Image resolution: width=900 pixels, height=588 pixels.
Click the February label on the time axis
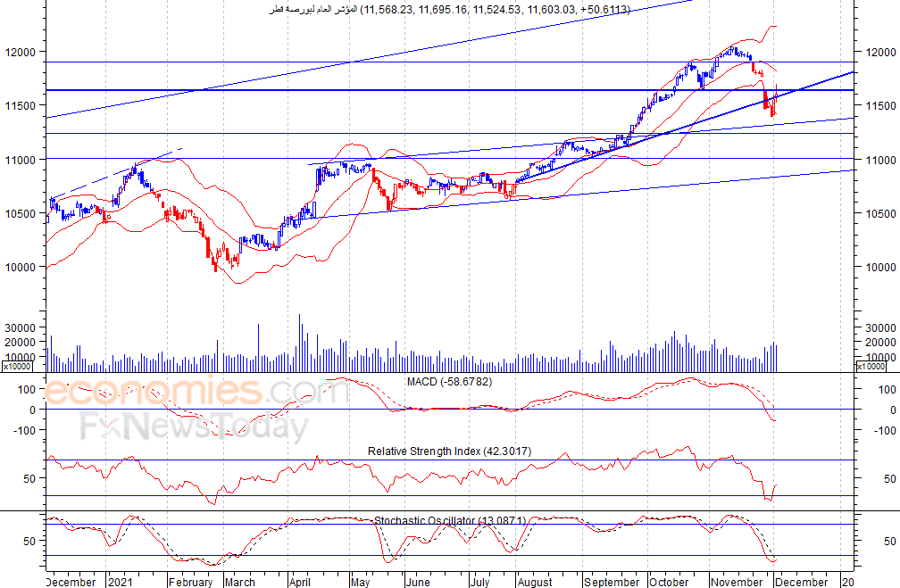tap(190, 582)
